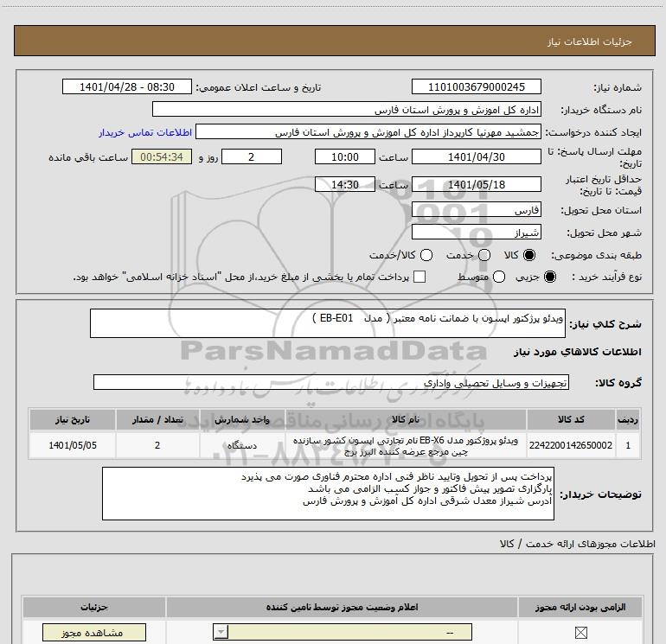
Task: Click the quantity cell showing 2
Action: (x=157, y=445)
